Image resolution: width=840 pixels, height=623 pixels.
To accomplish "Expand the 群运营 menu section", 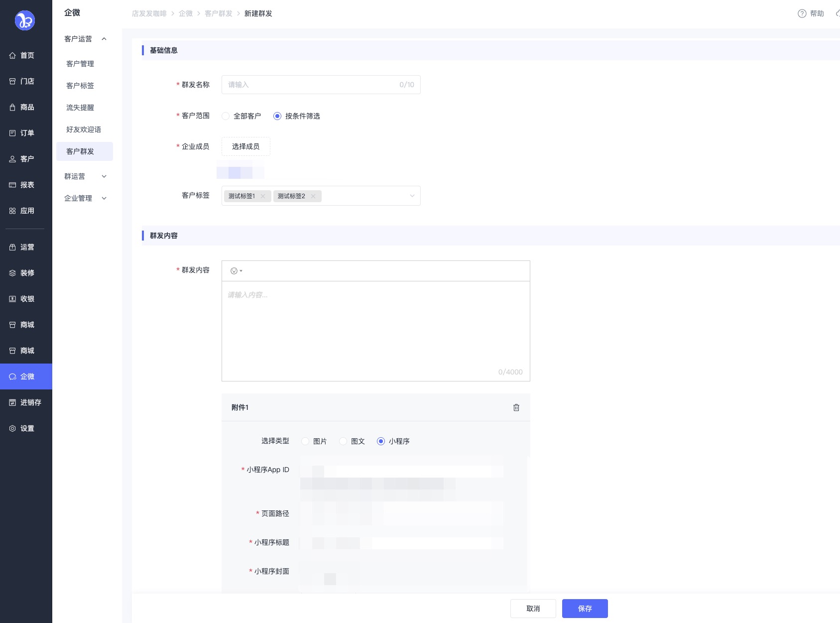I will click(x=85, y=176).
